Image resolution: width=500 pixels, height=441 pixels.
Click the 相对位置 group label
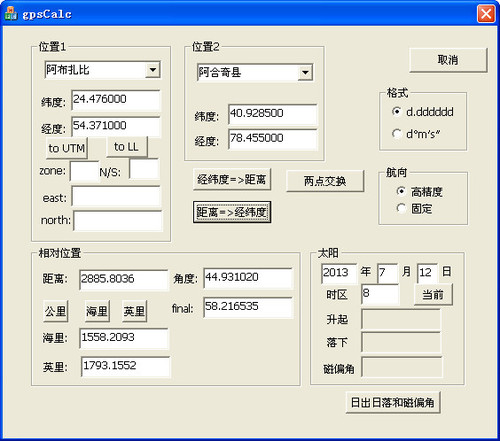(60, 253)
